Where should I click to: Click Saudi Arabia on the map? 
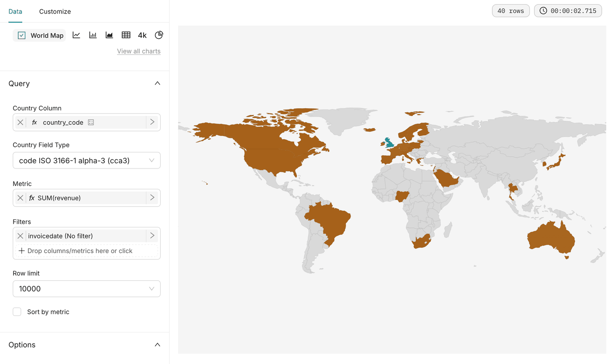click(446, 178)
